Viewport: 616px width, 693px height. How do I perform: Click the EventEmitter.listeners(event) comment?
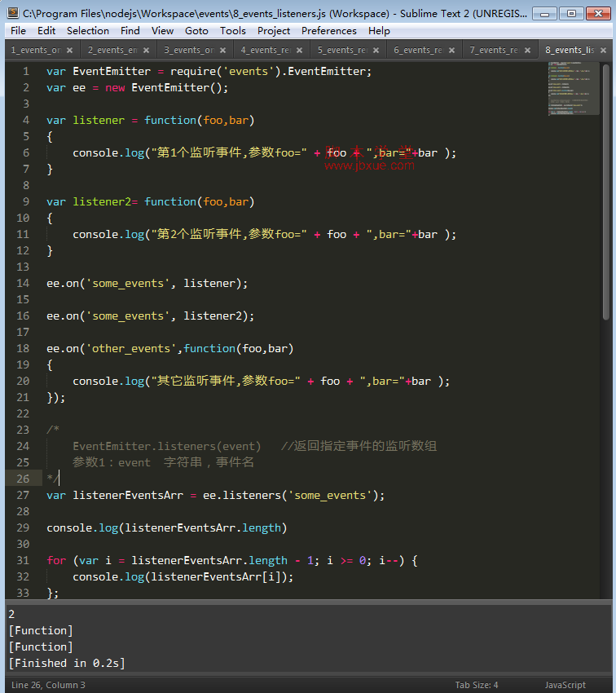point(167,447)
